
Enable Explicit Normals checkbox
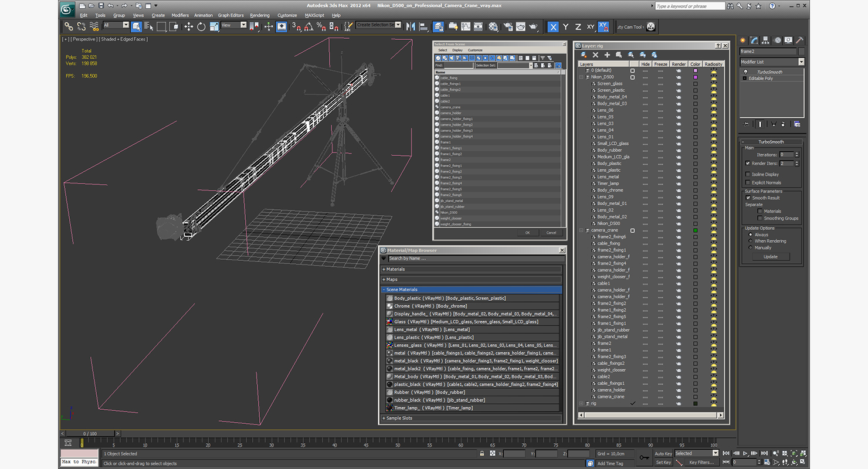click(x=748, y=182)
